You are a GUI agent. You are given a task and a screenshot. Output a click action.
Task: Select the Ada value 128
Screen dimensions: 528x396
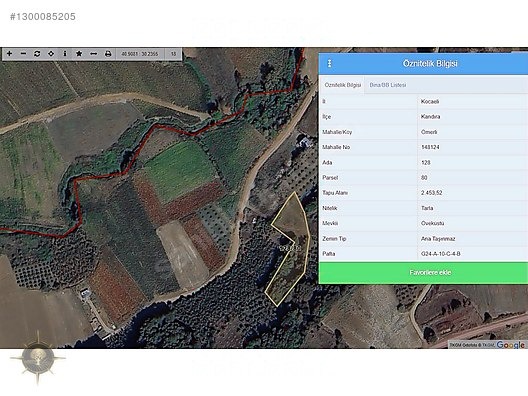[x=426, y=162]
